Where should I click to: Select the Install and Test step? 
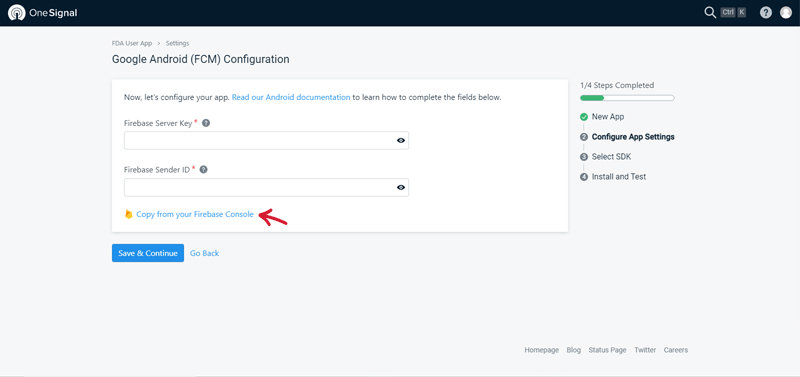[x=619, y=177]
